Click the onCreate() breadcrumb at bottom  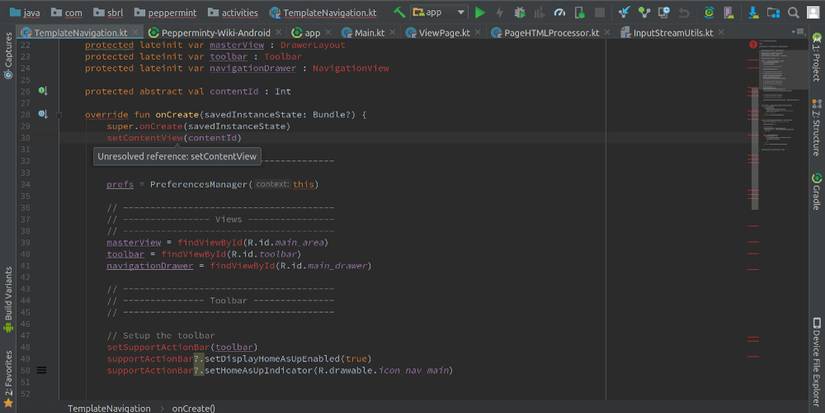click(193, 408)
